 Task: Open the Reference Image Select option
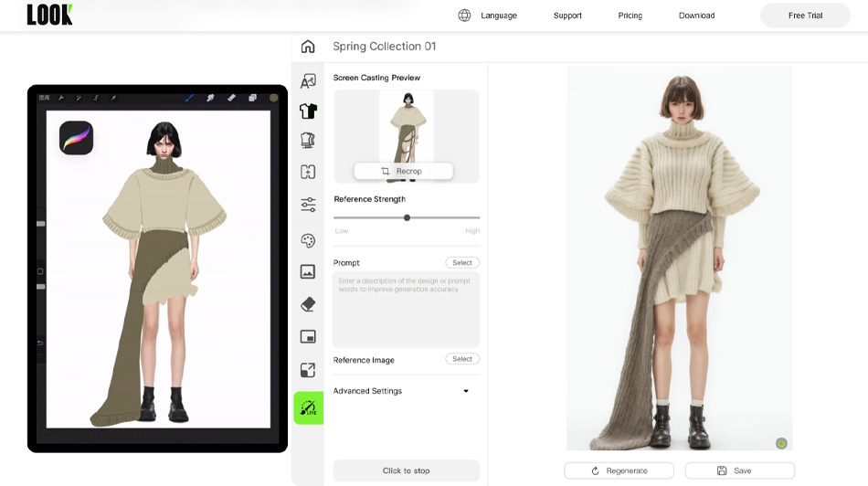(x=462, y=359)
